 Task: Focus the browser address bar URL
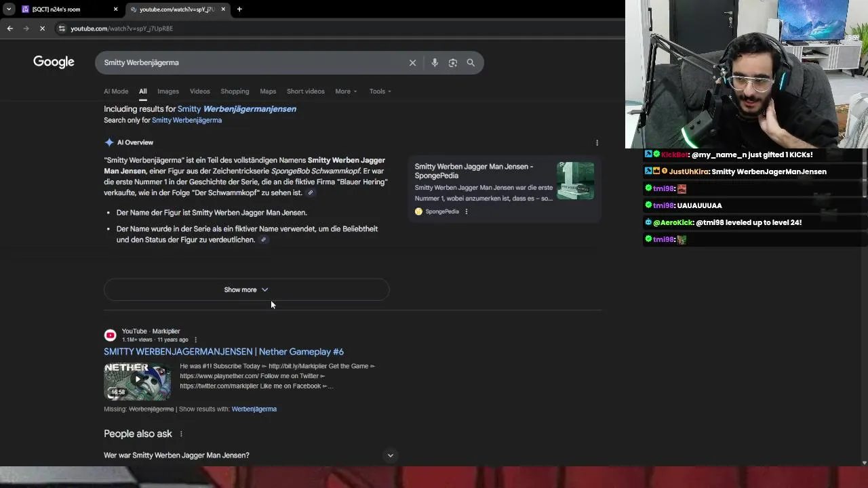click(122, 28)
